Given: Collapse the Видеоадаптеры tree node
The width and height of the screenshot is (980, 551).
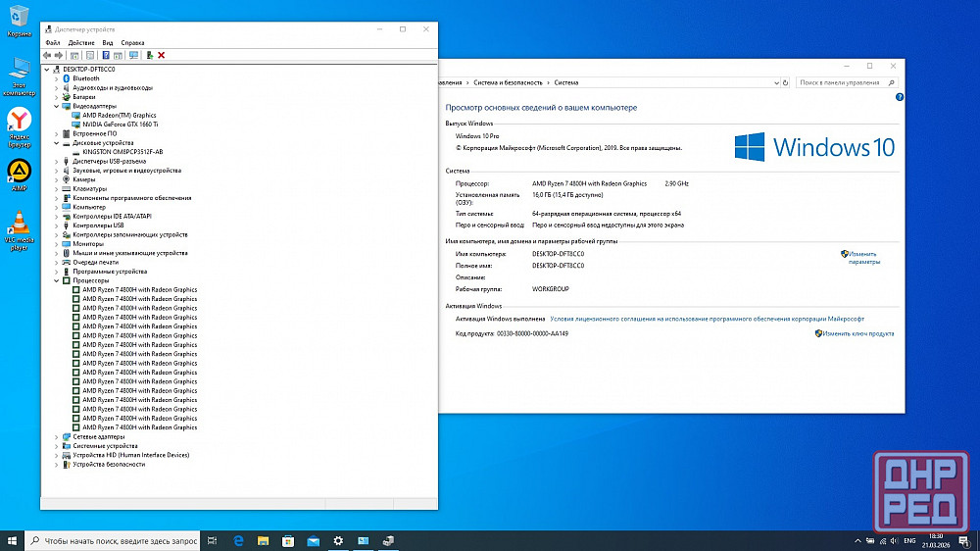Looking at the screenshot, I should (57, 106).
